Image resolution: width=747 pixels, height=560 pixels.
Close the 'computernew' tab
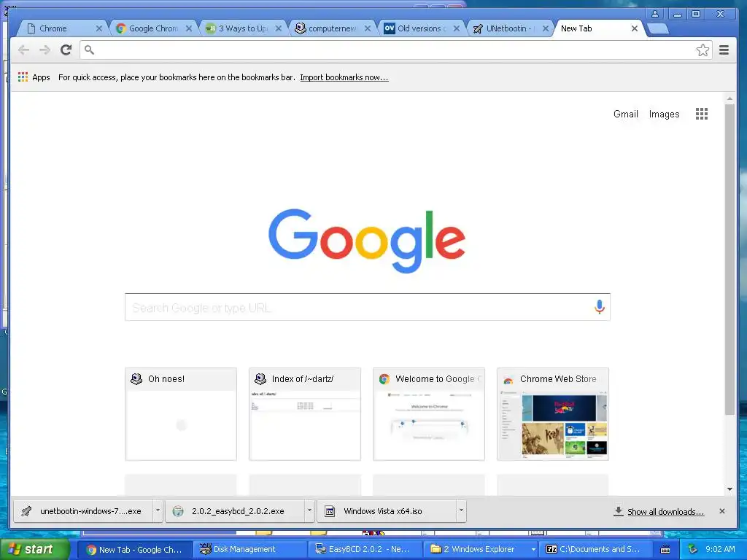[368, 28]
